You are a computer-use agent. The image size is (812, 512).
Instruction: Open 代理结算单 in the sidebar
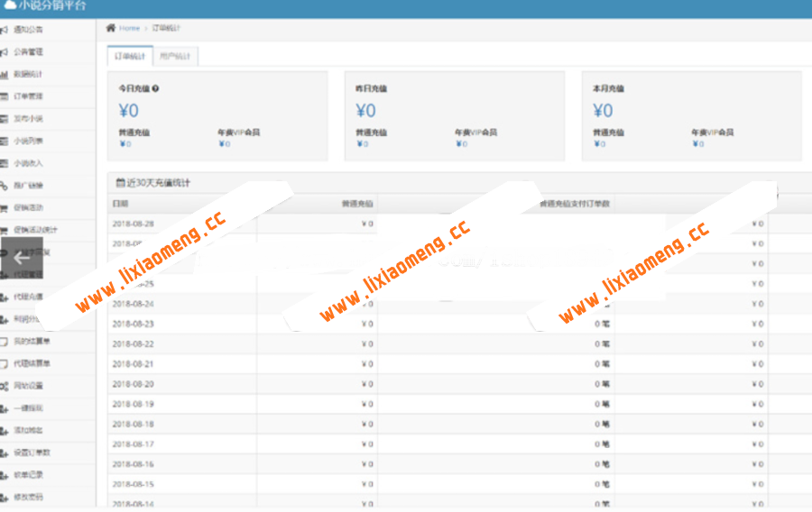32,363
